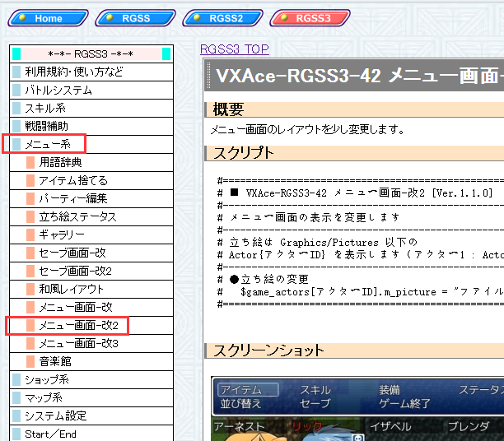
Task: Expand the バトルシステム category
Action: 91,90
